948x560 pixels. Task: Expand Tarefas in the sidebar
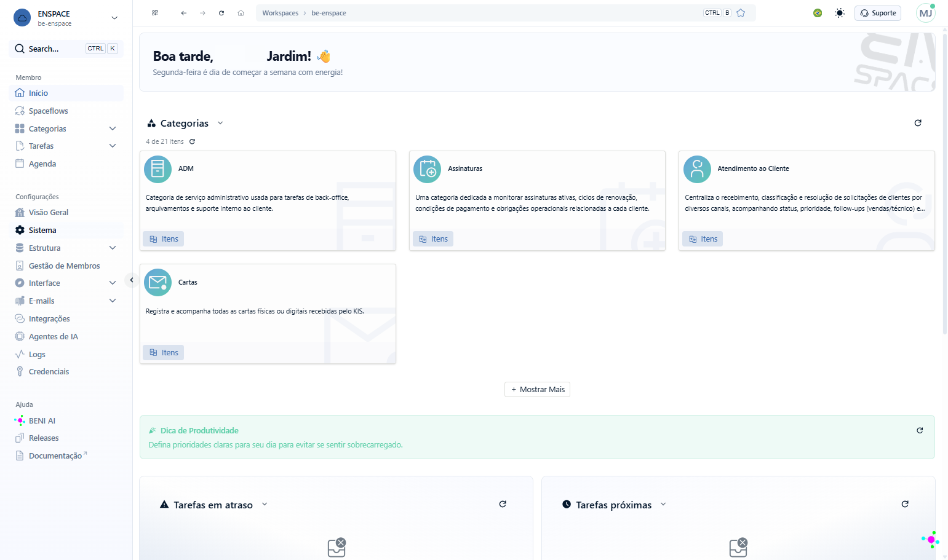tap(113, 146)
